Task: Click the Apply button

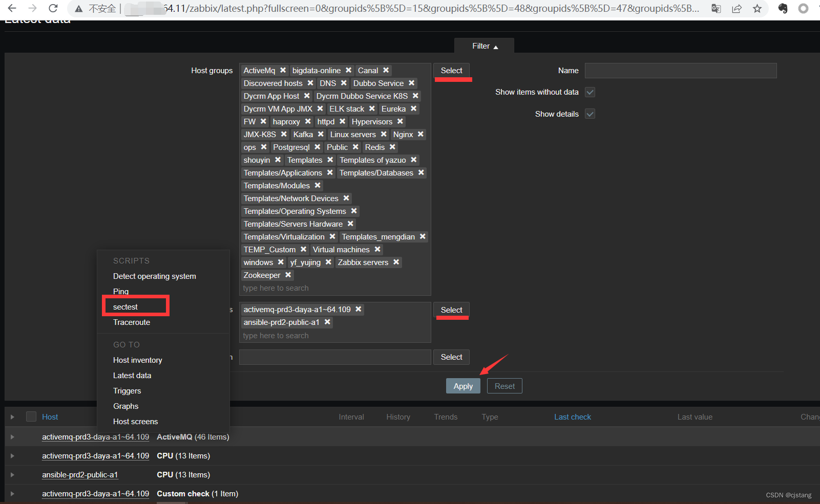Action: pos(462,386)
